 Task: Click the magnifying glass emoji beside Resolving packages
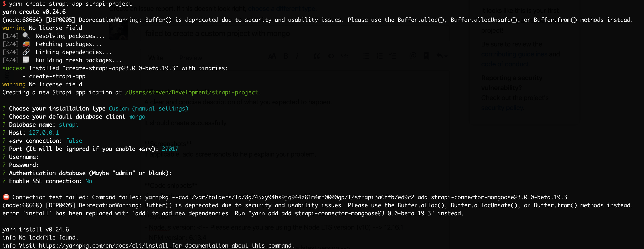point(26,36)
